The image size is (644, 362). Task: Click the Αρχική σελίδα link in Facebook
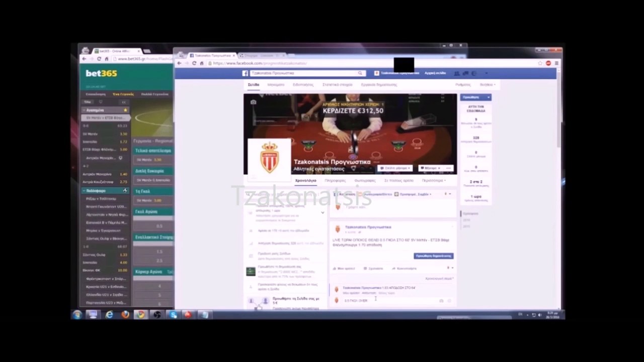pyautogui.click(x=435, y=73)
